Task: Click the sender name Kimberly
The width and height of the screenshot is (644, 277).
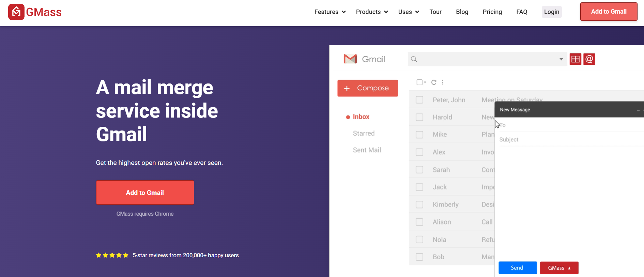Action: click(x=445, y=204)
